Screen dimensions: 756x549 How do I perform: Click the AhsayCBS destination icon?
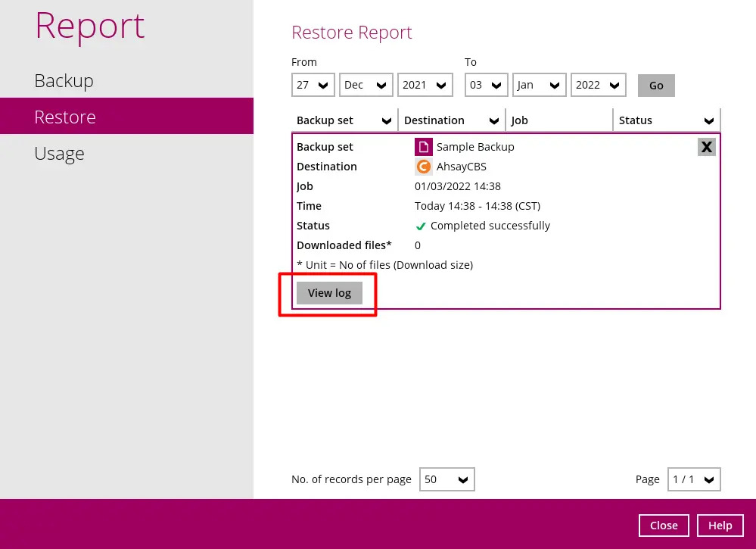point(424,167)
